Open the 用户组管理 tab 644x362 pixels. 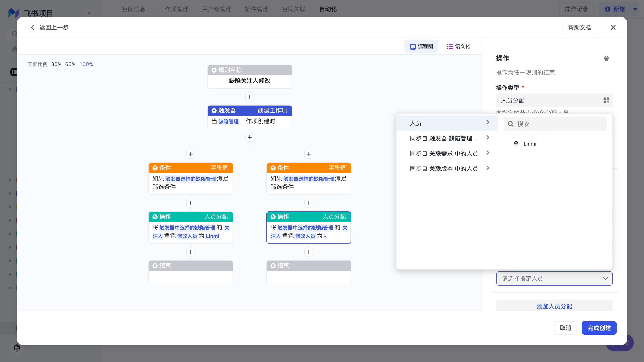[217, 9]
